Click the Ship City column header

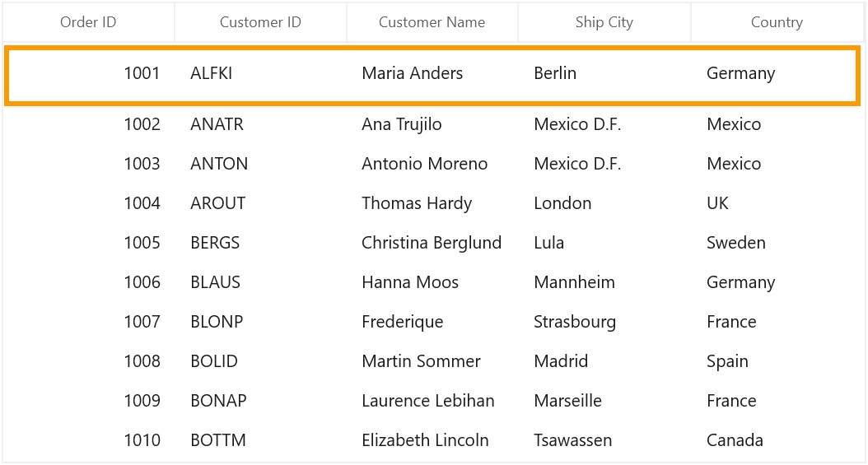604,22
